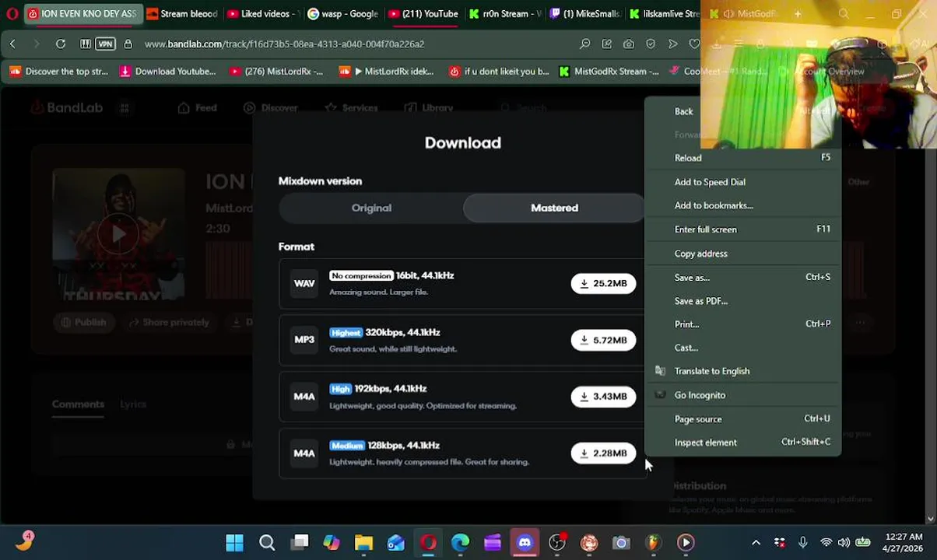Download the M4A High 3.43MB file
The width and height of the screenshot is (937, 560).
[603, 397]
